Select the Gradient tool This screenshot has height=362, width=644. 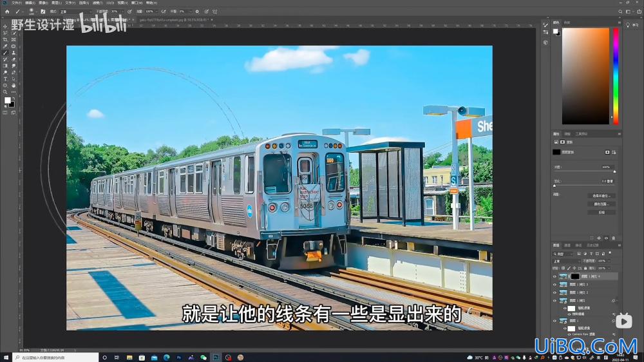click(x=5, y=66)
